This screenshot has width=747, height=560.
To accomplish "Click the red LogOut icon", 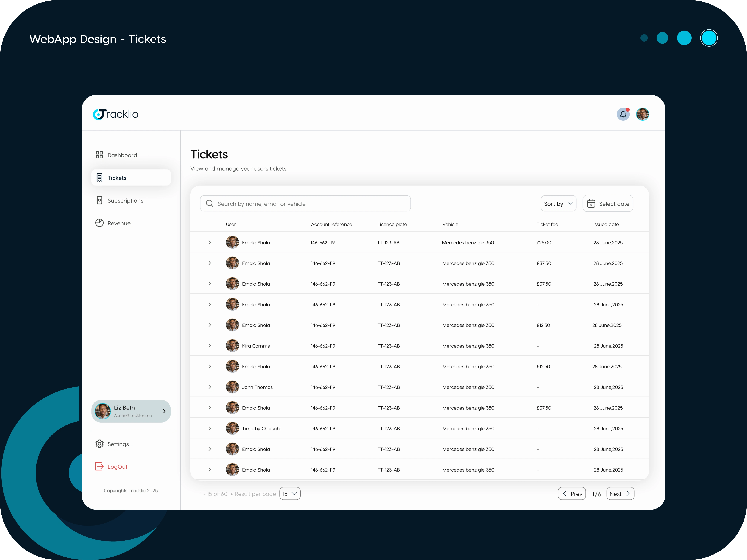I will click(x=99, y=466).
